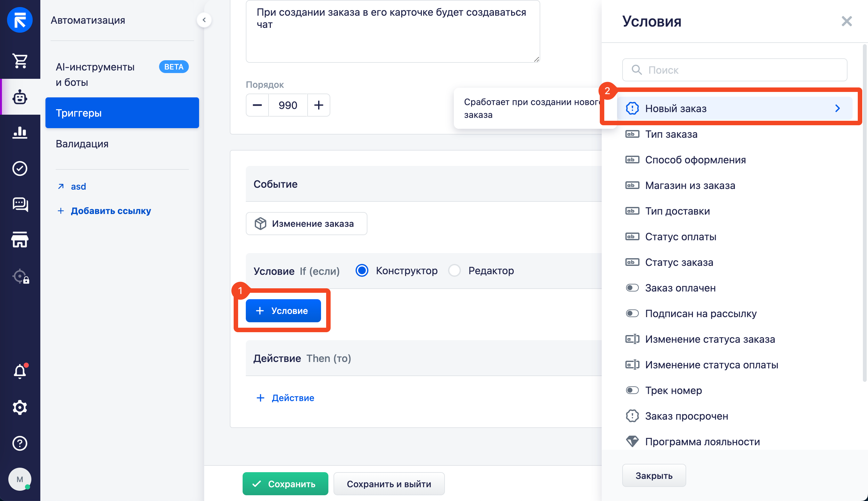Screen dimensions: 868x501
Task: Select the Конструктор radio button
Action: (x=362, y=270)
